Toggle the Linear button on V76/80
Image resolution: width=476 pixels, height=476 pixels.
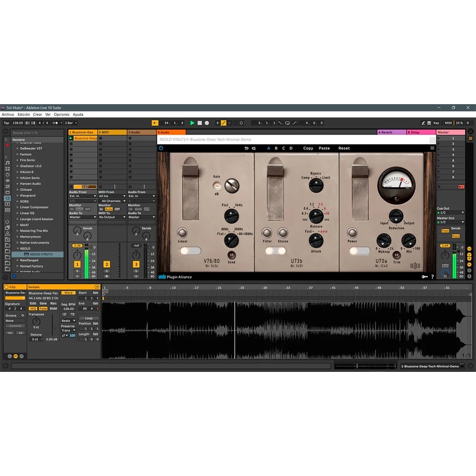182,233
